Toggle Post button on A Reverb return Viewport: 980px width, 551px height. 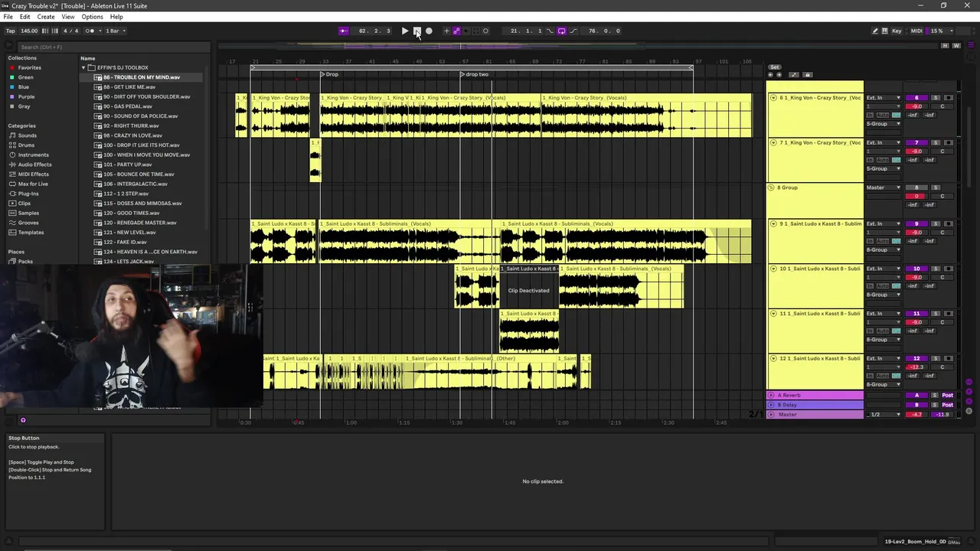[x=948, y=395]
